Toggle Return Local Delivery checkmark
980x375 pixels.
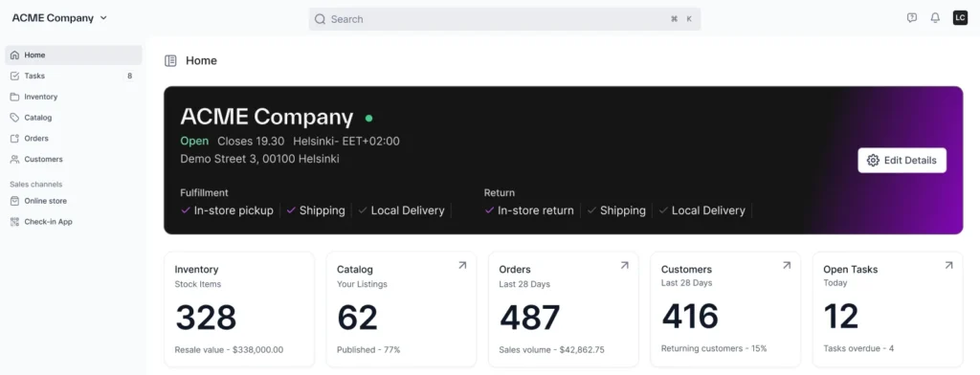[663, 210]
